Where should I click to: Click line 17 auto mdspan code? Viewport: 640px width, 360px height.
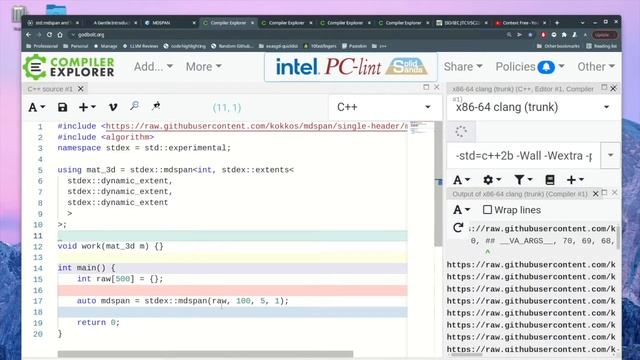(x=182, y=301)
